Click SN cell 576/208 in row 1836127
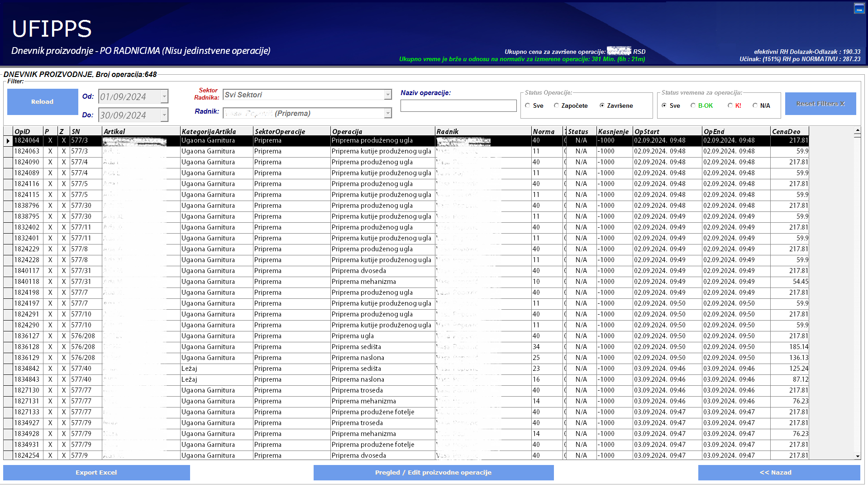 [86, 336]
